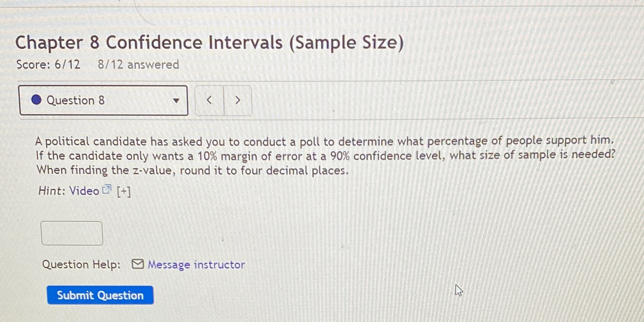Select the external-link arrow after Video
The height and width of the screenshot is (322, 644).
coord(107,189)
